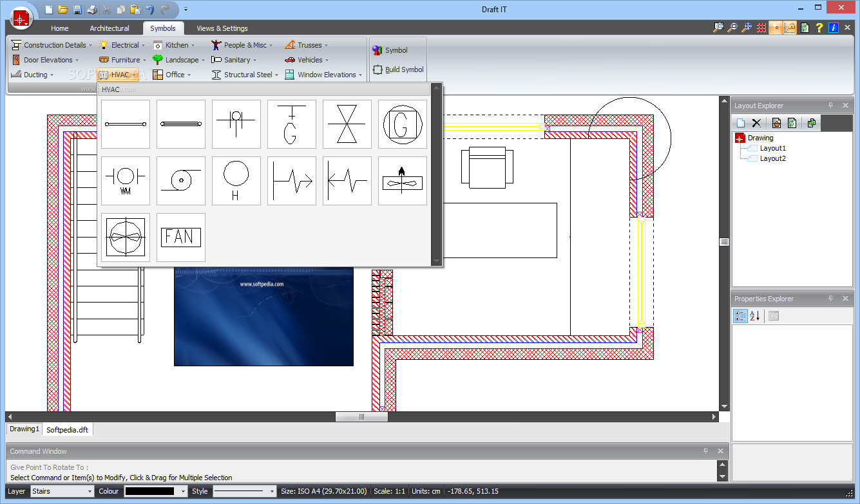
Task: Customize the quick access toolbar arrow
Action: 186,10
